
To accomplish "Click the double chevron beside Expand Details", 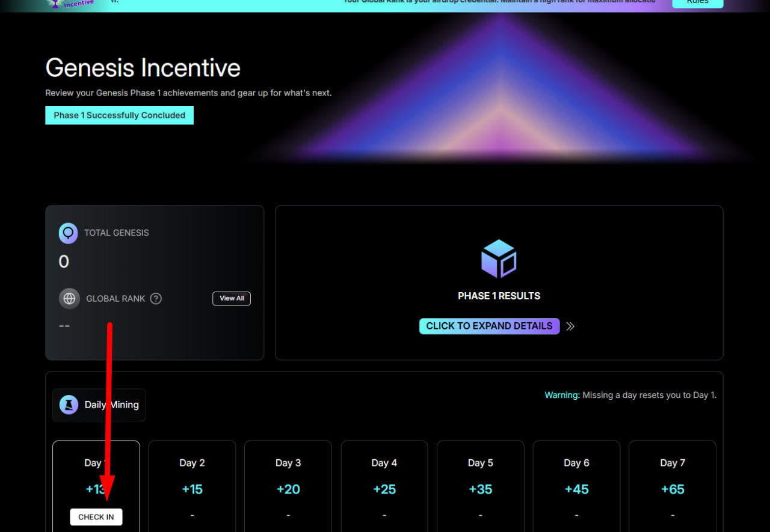I will pyautogui.click(x=570, y=326).
